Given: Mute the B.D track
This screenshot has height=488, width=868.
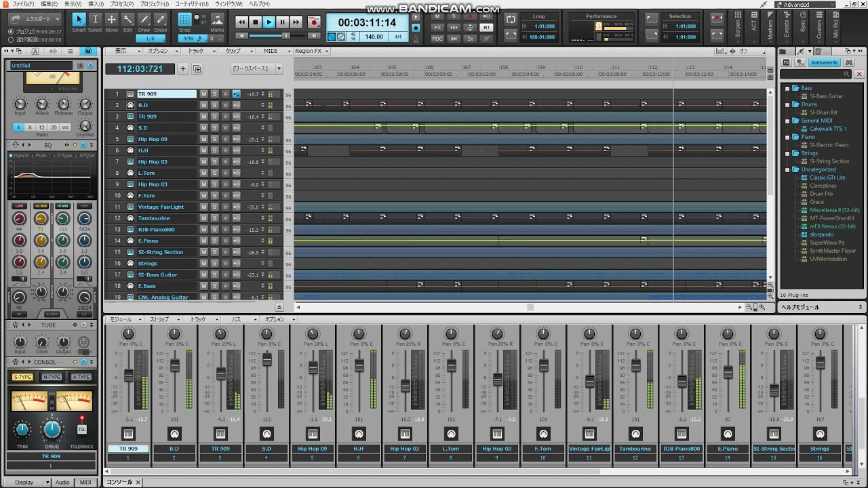Looking at the screenshot, I should [x=203, y=105].
